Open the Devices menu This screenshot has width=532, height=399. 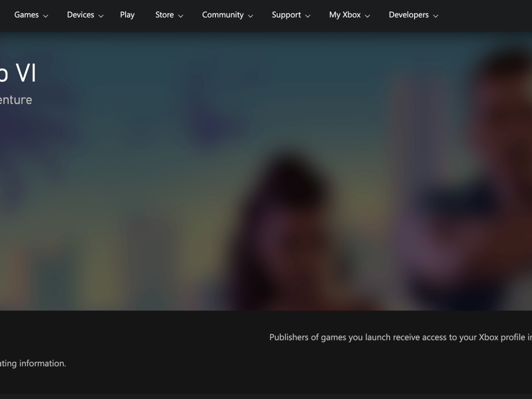click(80, 15)
